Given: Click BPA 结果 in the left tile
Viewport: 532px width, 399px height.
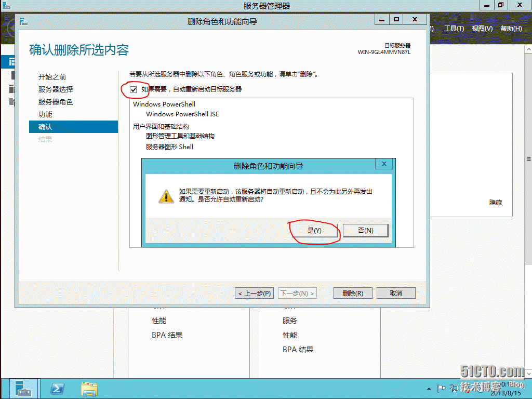Looking at the screenshot, I should [x=167, y=335].
